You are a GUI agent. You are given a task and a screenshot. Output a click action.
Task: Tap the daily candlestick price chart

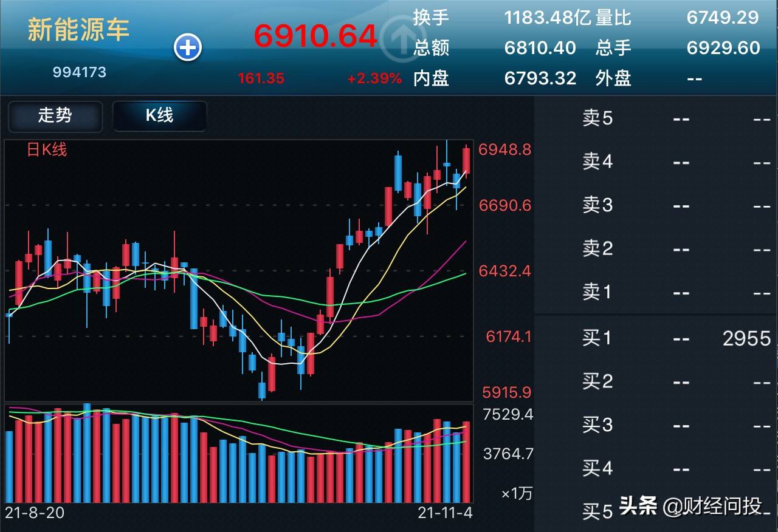tap(239, 270)
